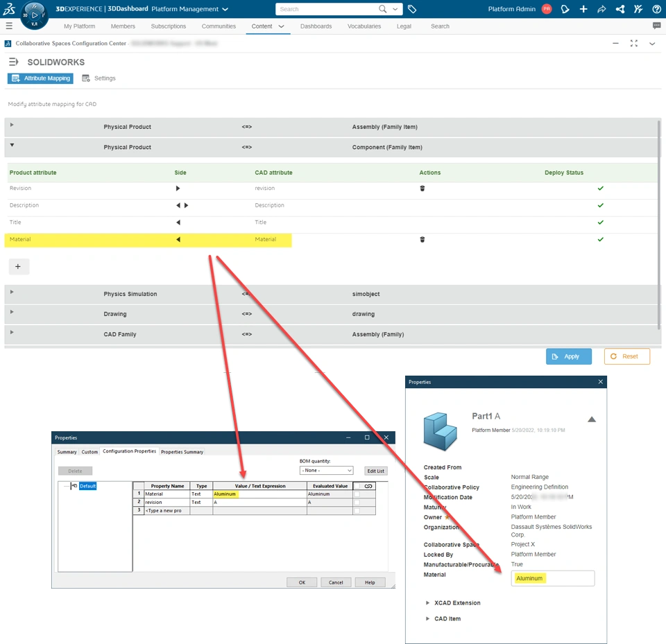Image resolution: width=666 pixels, height=644 pixels.
Task: Switch to the Communities tab
Action: [219, 26]
